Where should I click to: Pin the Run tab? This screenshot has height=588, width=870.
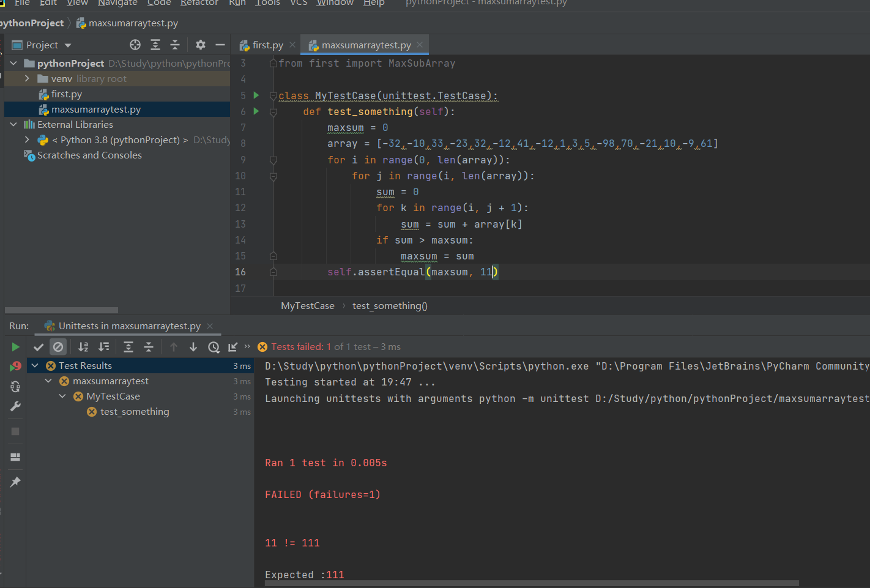click(x=15, y=482)
